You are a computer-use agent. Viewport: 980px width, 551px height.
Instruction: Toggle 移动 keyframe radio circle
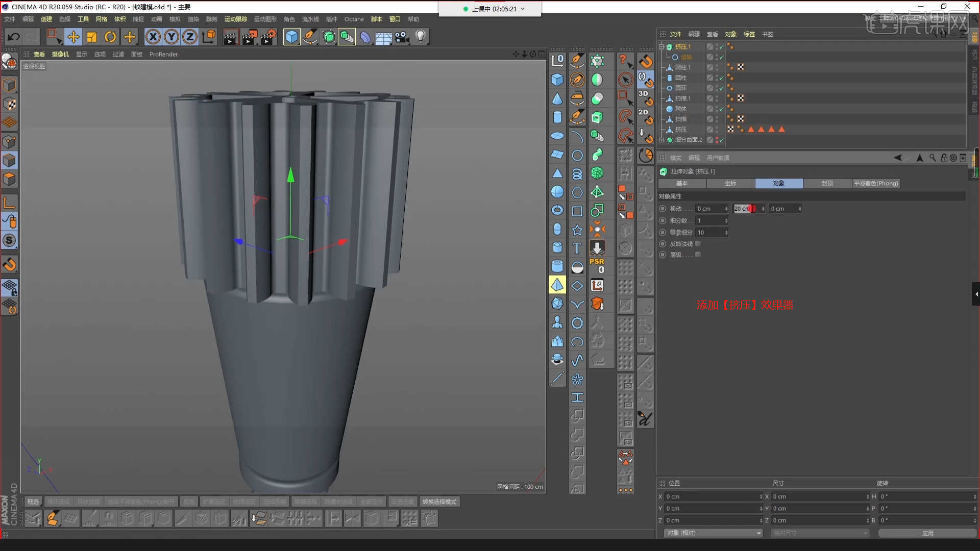point(663,209)
